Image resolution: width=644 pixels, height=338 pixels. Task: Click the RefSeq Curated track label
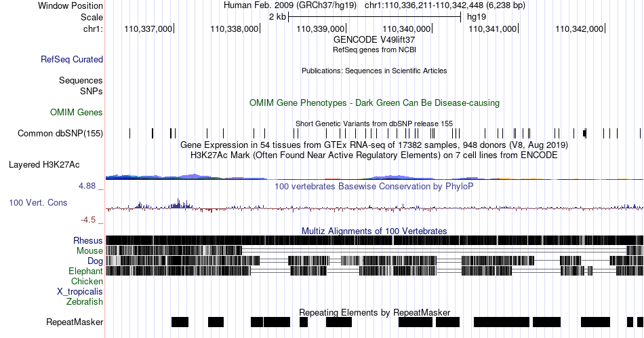point(72,59)
